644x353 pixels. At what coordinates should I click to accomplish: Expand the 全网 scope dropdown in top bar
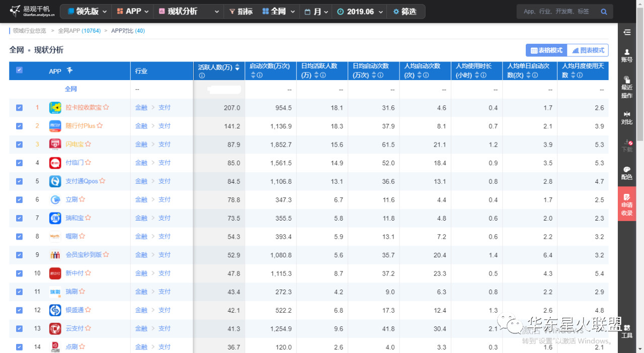[x=278, y=12]
